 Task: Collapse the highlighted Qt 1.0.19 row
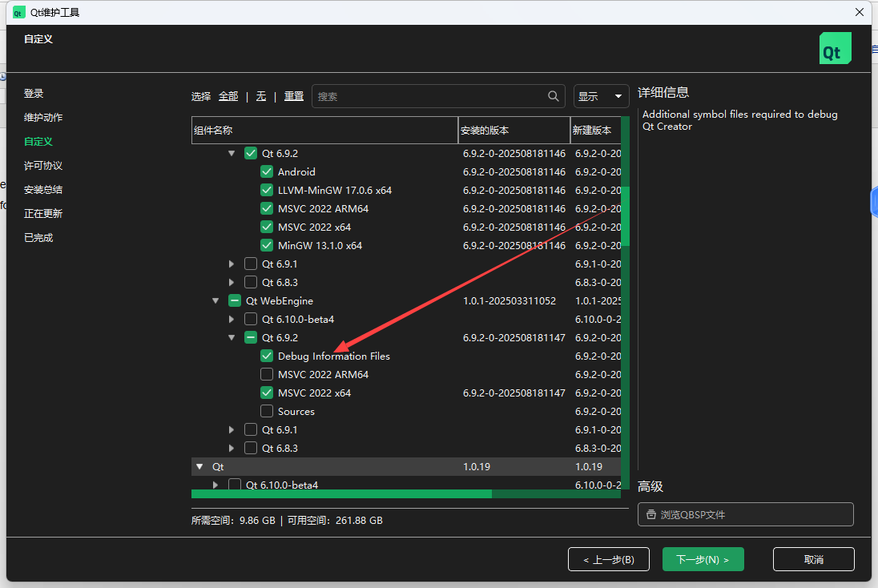[199, 466]
